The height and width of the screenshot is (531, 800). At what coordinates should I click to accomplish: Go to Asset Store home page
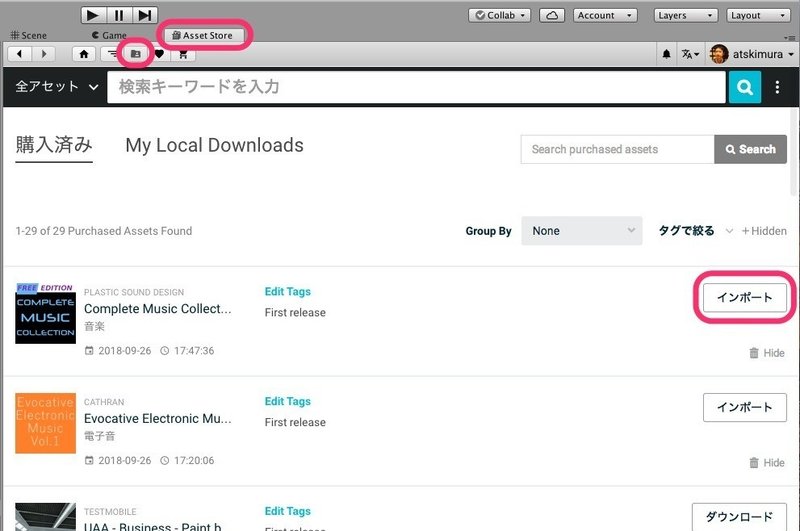[x=84, y=54]
